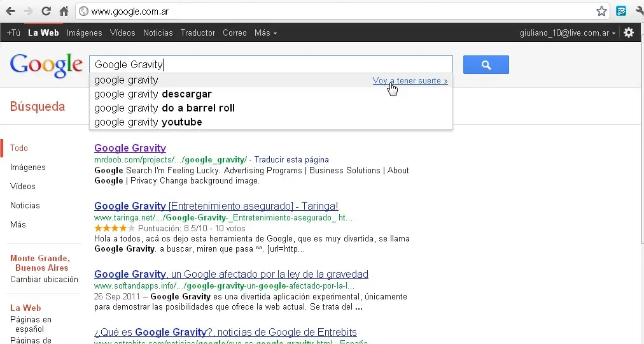This screenshot has height=344, width=644.
Task: Open Noticias in the top black bar
Action: pyautogui.click(x=158, y=32)
